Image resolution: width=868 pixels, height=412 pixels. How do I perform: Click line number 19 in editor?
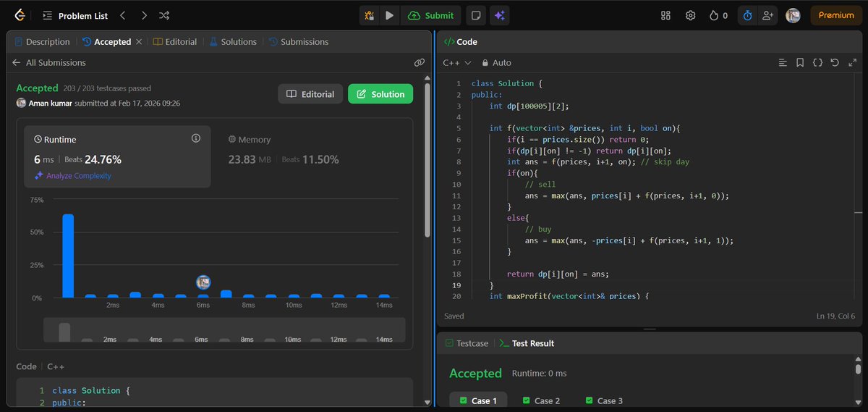pos(456,285)
